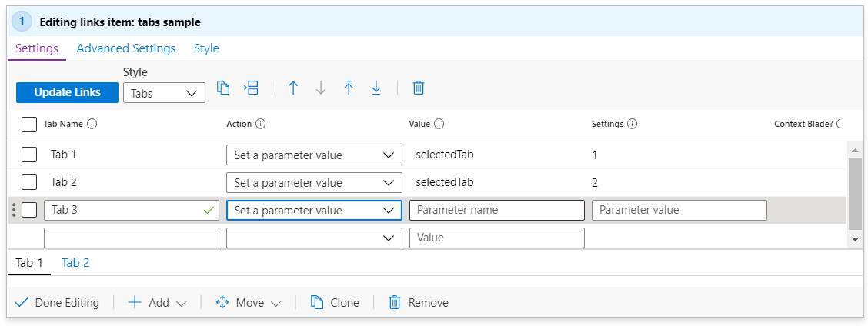The width and height of the screenshot is (868, 329).
Task: Click the step number 1 badge
Action: pyautogui.click(x=22, y=22)
